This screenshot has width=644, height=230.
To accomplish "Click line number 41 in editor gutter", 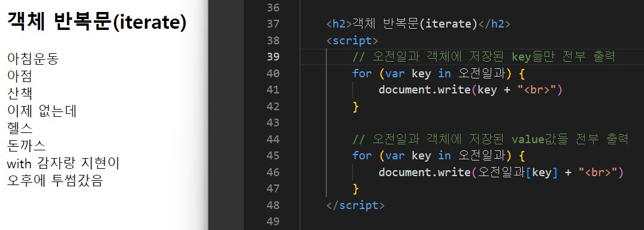I will coord(273,89).
